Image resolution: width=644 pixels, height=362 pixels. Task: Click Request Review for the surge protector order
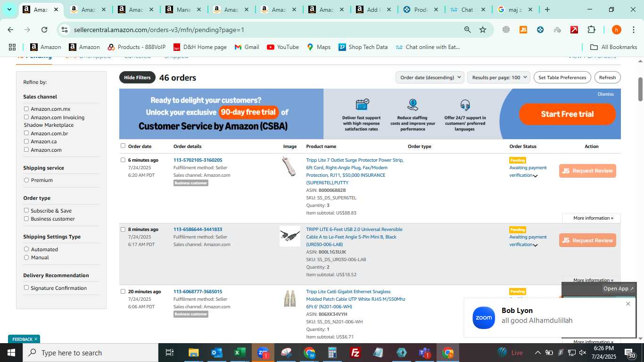[x=587, y=171]
